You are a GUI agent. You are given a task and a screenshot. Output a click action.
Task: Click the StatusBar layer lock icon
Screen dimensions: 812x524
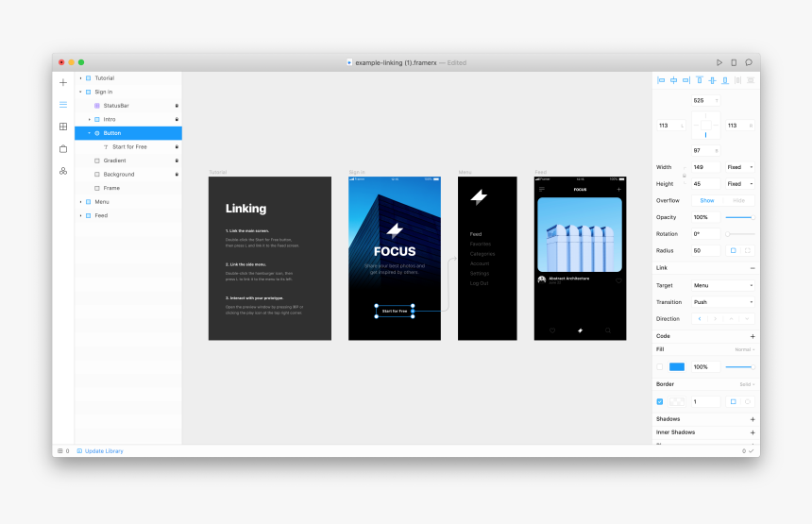coord(177,106)
